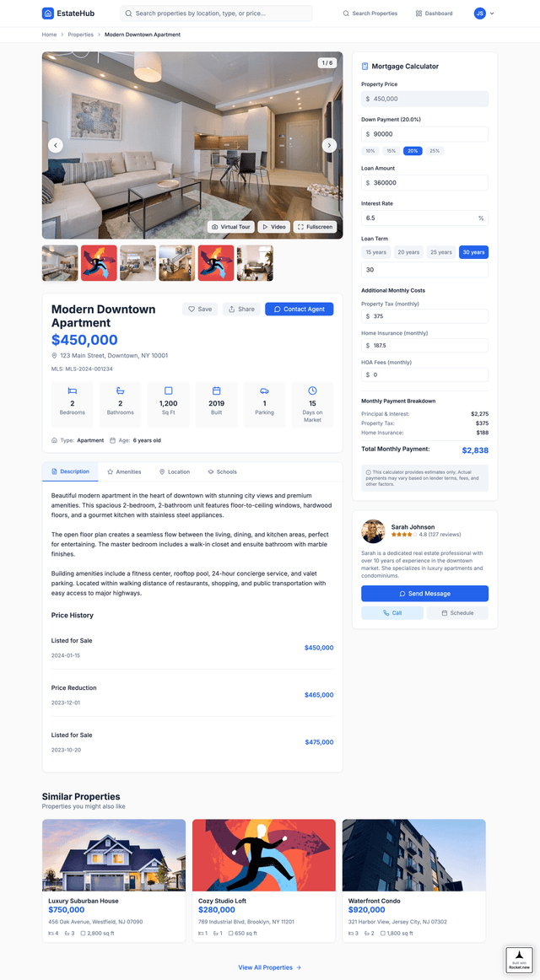
Task: Focus the Interest Rate input field
Action: click(425, 218)
